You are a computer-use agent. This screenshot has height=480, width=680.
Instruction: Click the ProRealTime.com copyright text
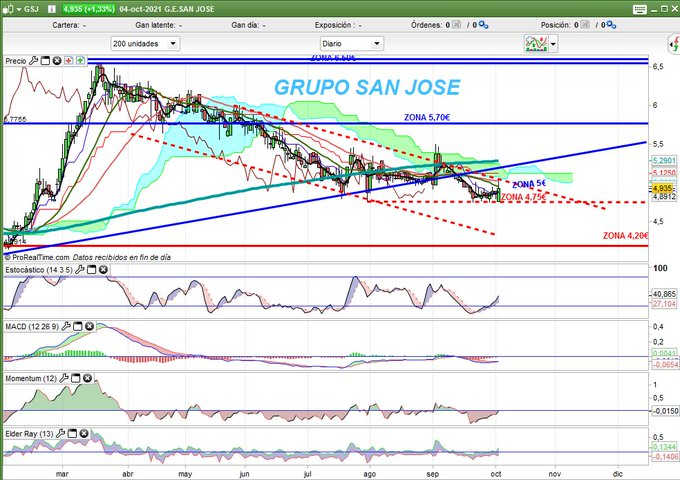pyautogui.click(x=37, y=257)
